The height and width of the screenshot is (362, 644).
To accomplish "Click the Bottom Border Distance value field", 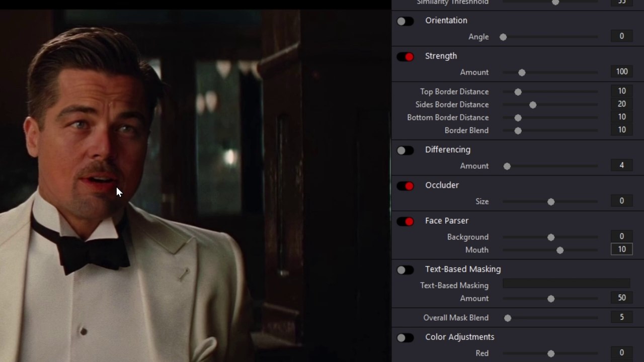I will click(621, 117).
